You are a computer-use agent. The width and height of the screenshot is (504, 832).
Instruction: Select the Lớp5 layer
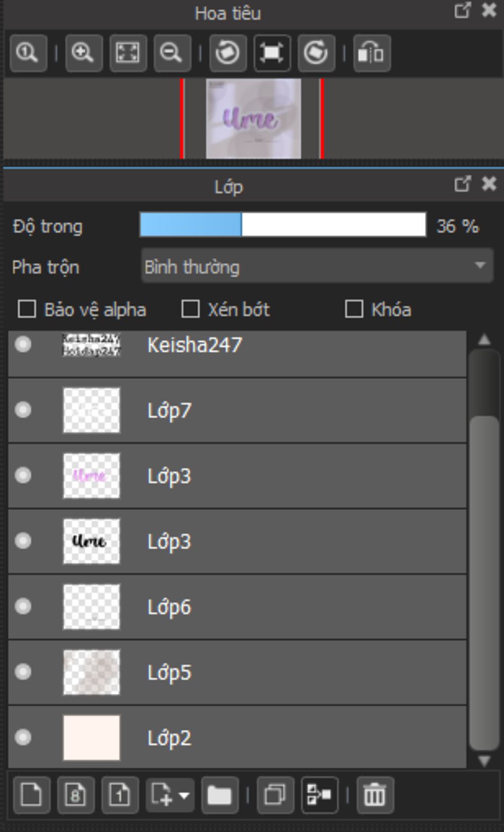(x=246, y=672)
